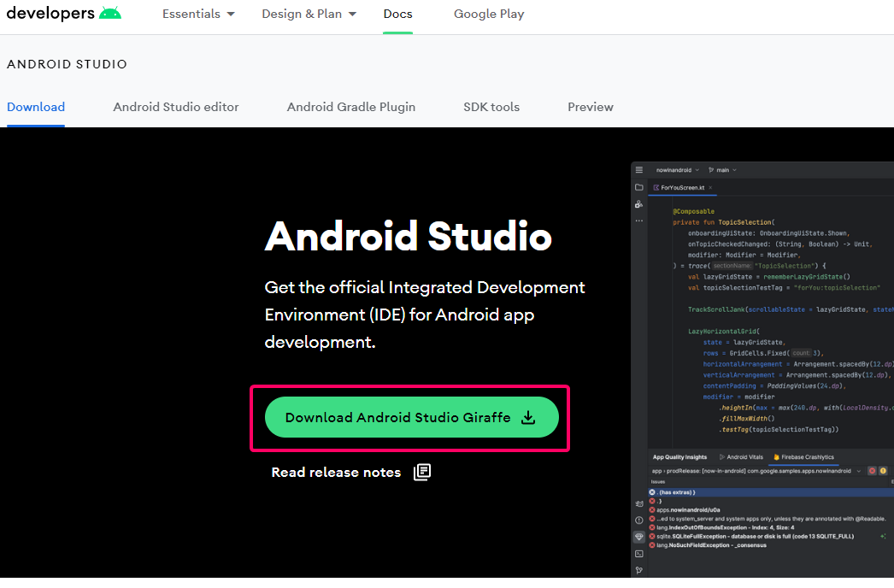
Task: Click the green sparkle icon beside SQLiteFullException
Action: (883, 536)
